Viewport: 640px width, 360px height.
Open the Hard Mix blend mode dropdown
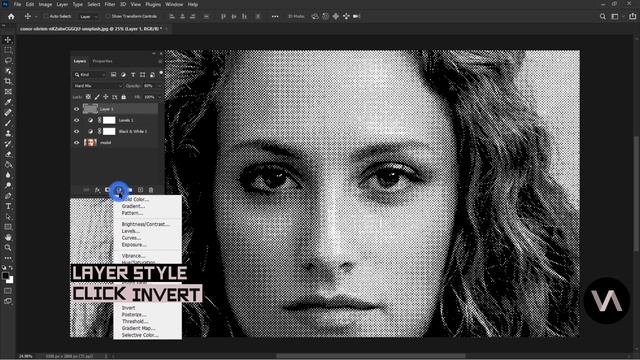tap(98, 86)
